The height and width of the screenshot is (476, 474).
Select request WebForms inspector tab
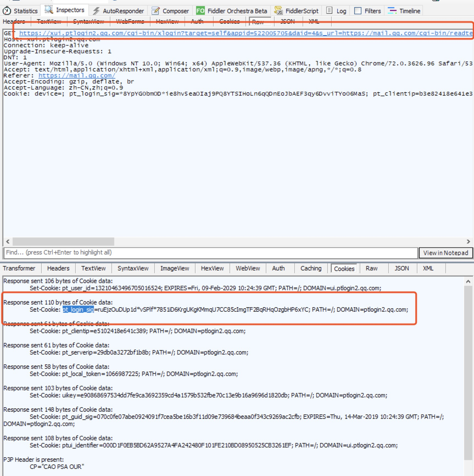tap(130, 21)
